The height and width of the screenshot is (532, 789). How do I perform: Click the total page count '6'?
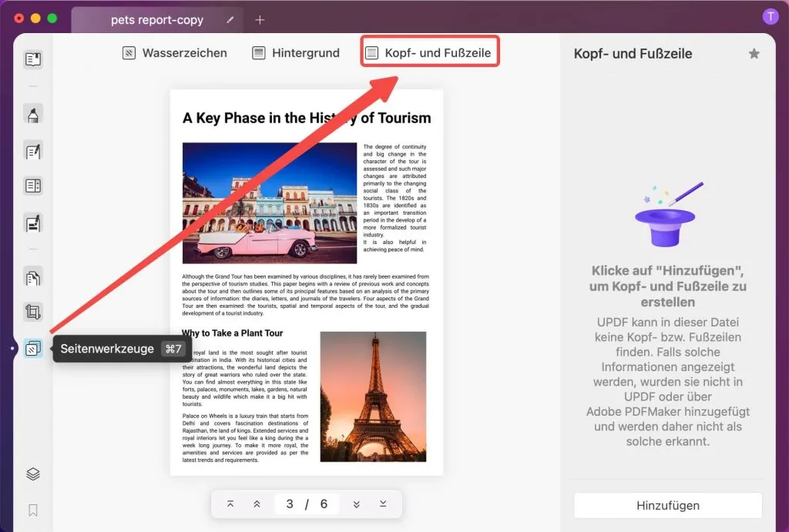pos(324,504)
